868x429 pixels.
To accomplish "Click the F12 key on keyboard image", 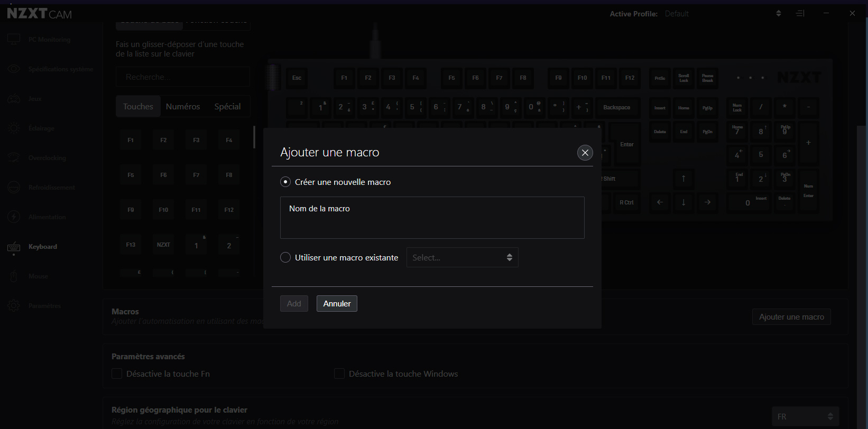I will click(x=630, y=78).
